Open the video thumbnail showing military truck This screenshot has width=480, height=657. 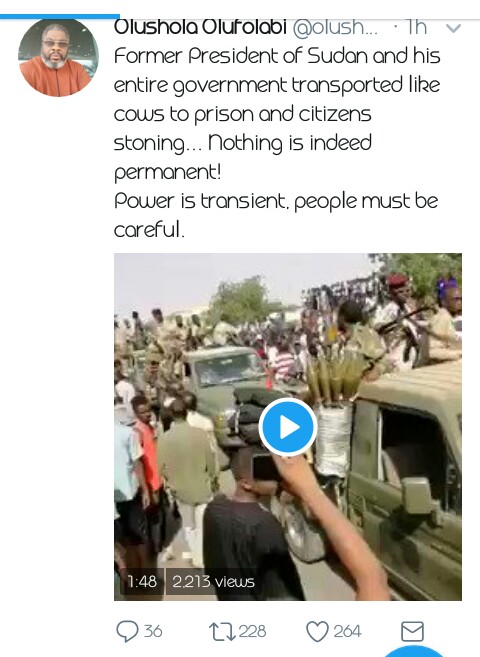coord(288,427)
